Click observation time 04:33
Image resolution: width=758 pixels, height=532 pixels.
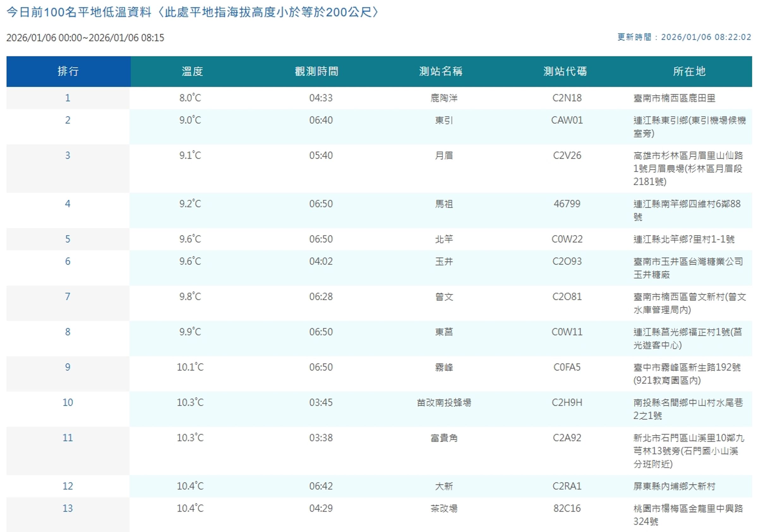tap(321, 98)
